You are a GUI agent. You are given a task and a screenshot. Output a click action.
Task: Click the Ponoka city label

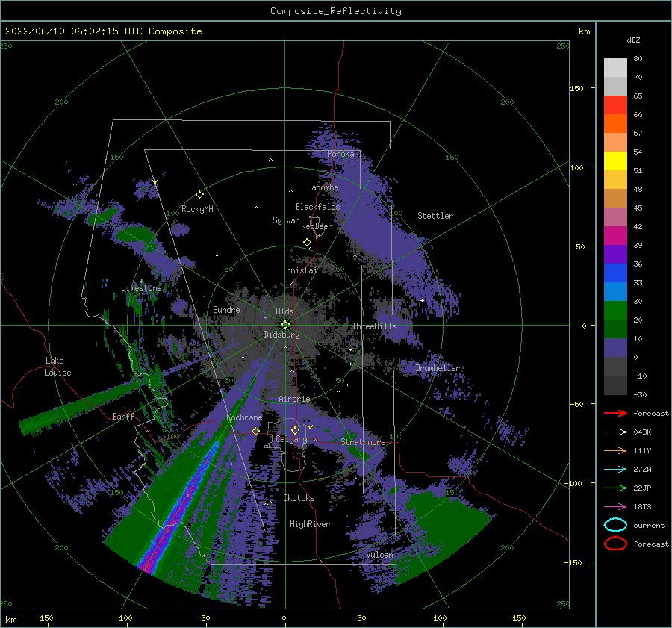[340, 154]
